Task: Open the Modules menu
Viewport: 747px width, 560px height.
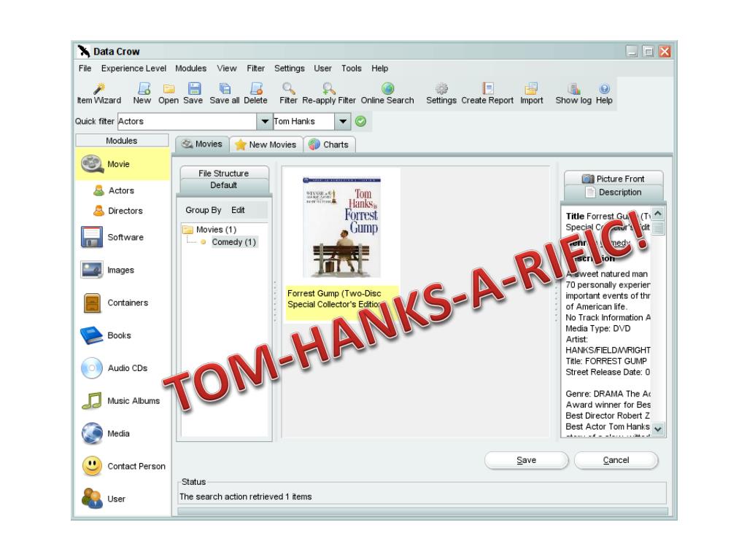Action: pos(190,68)
